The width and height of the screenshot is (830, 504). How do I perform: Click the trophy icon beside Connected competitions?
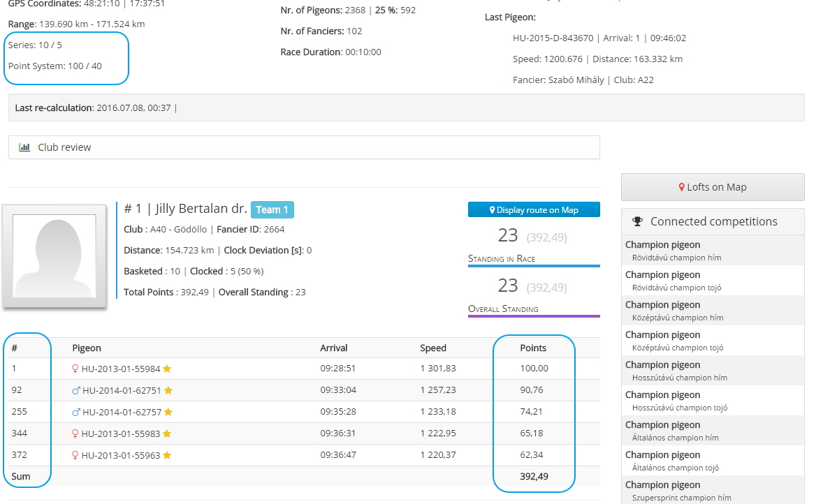coord(637,221)
